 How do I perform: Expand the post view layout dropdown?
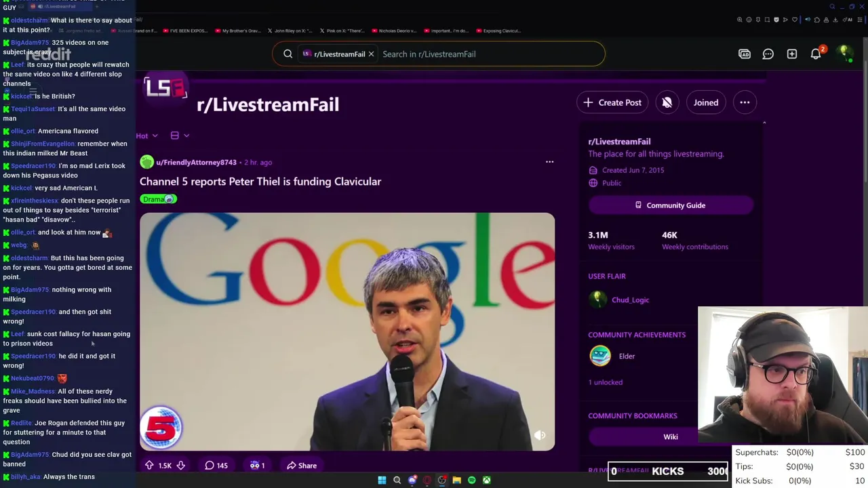click(x=180, y=136)
